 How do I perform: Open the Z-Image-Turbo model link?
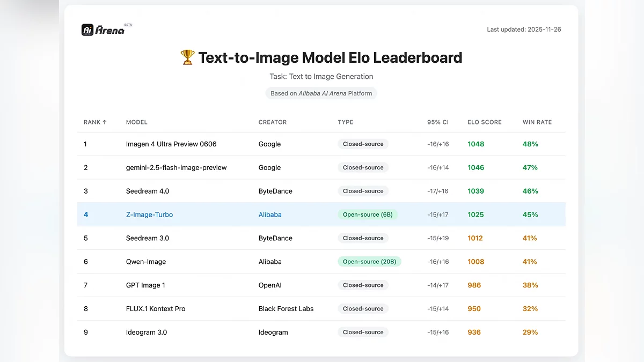pos(149,215)
